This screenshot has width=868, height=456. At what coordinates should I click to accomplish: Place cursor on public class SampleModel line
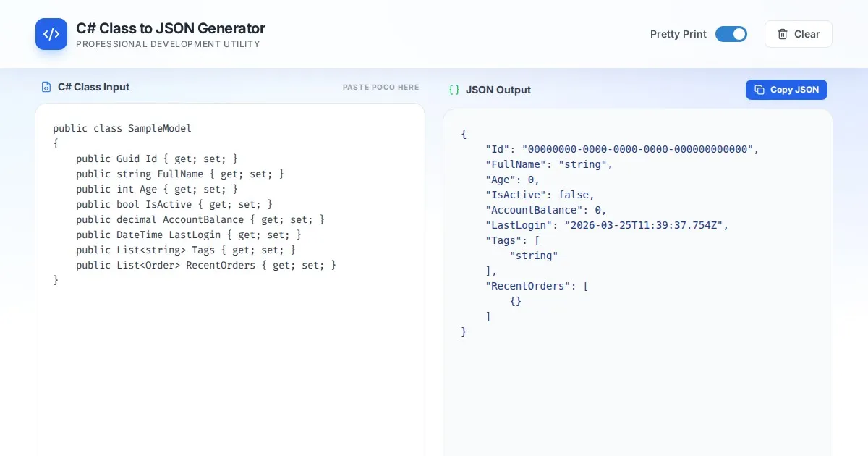click(x=122, y=129)
